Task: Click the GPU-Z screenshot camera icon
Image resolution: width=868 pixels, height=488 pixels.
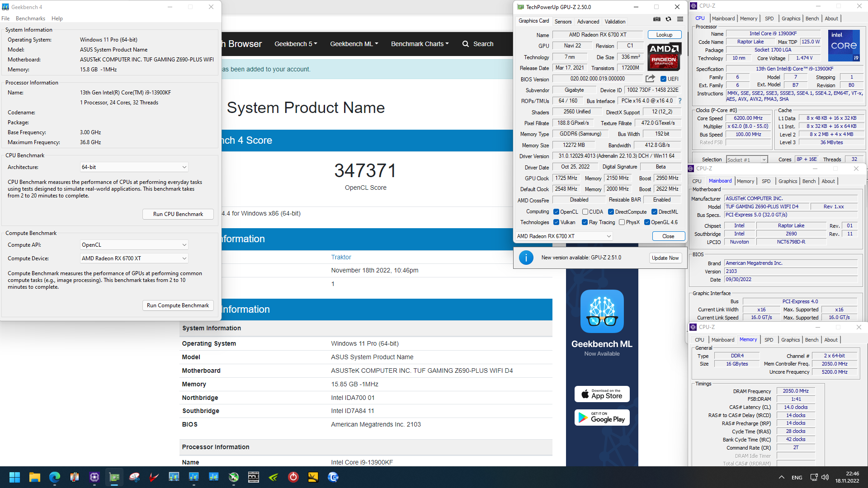Action: tap(657, 19)
